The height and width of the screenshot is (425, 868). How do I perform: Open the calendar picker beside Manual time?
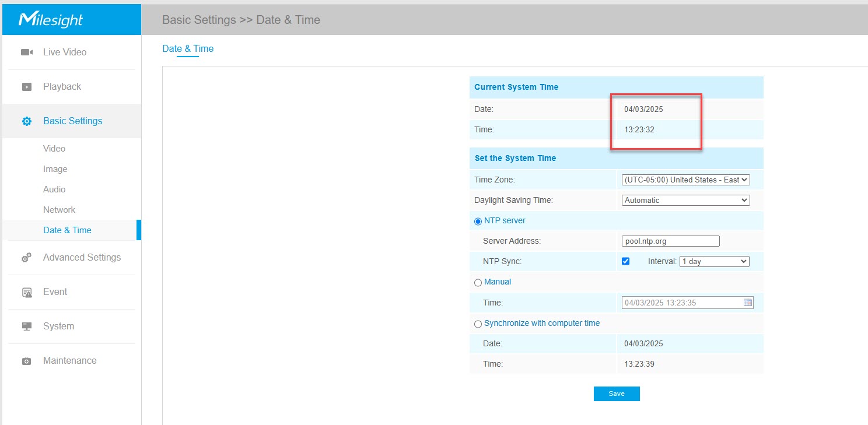pos(748,302)
